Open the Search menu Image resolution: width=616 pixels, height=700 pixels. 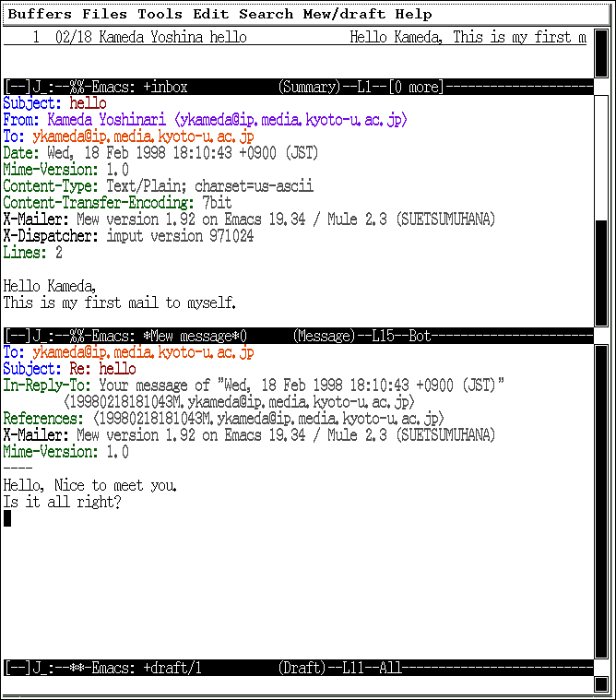tap(266, 14)
